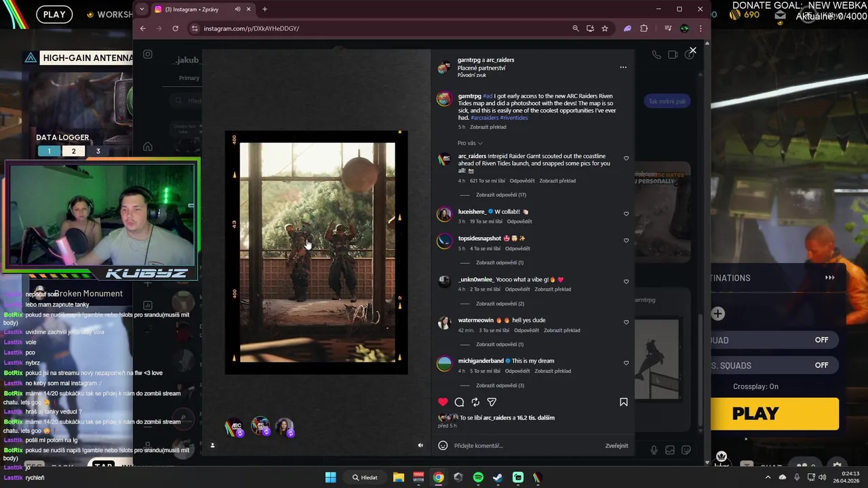Like the topsidesnapshot comment
The width and height of the screenshot is (868, 488).
[626, 240]
